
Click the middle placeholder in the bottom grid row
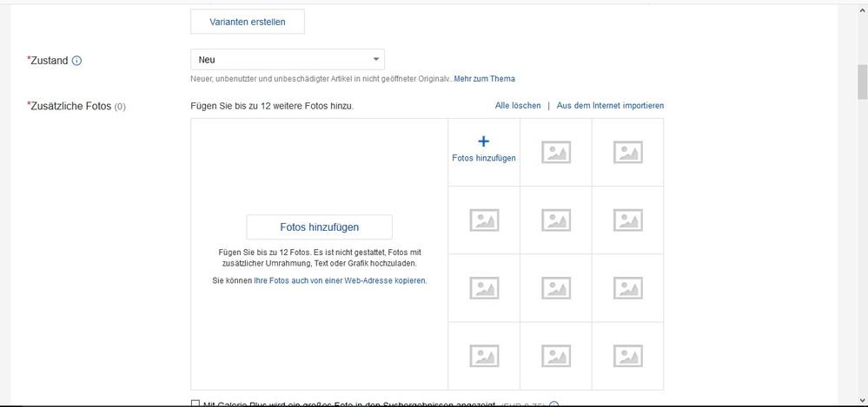[555, 355]
